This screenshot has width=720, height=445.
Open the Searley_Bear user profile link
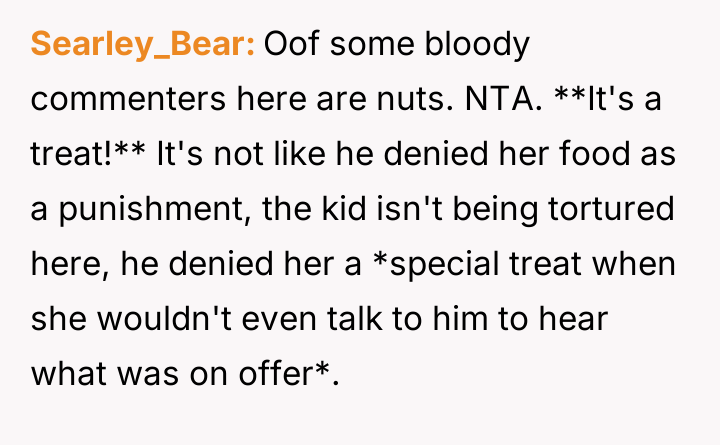(144, 46)
